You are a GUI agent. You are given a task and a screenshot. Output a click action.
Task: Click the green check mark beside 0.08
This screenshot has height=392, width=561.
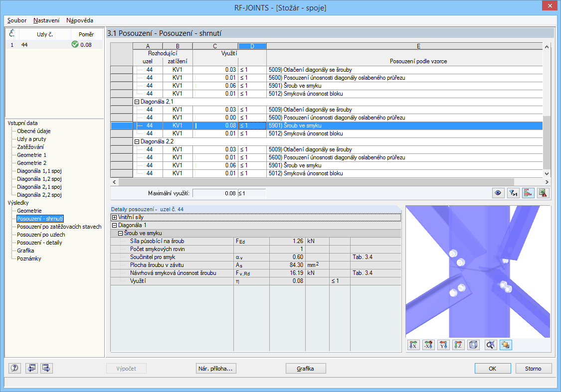75,44
